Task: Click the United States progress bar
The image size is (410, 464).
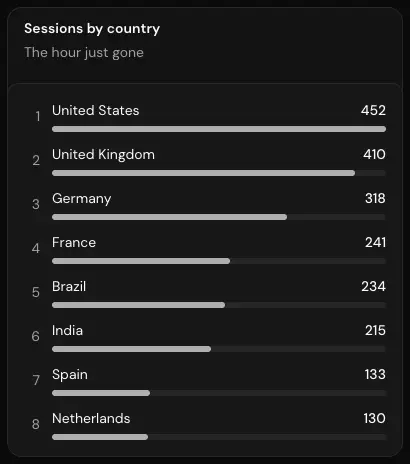Action: coord(219,129)
